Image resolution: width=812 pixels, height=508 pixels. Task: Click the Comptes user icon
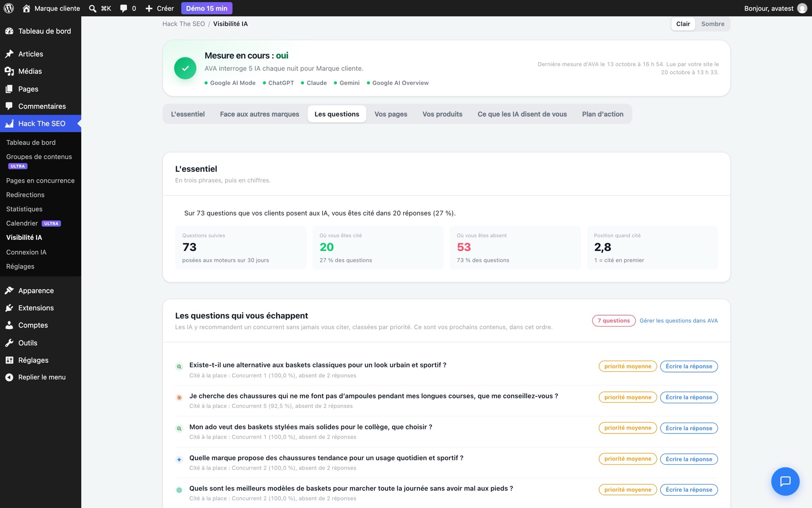[9, 325]
